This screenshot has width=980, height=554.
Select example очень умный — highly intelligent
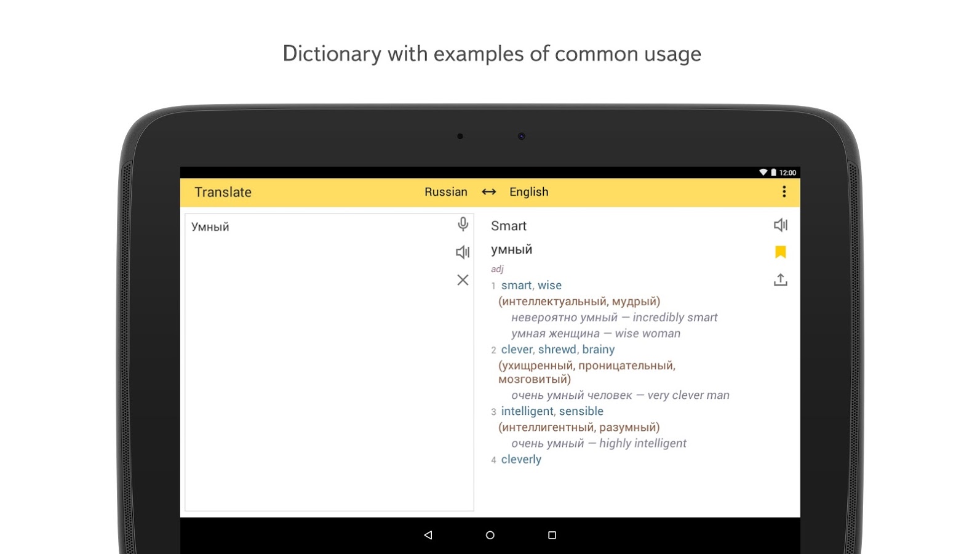[599, 443]
